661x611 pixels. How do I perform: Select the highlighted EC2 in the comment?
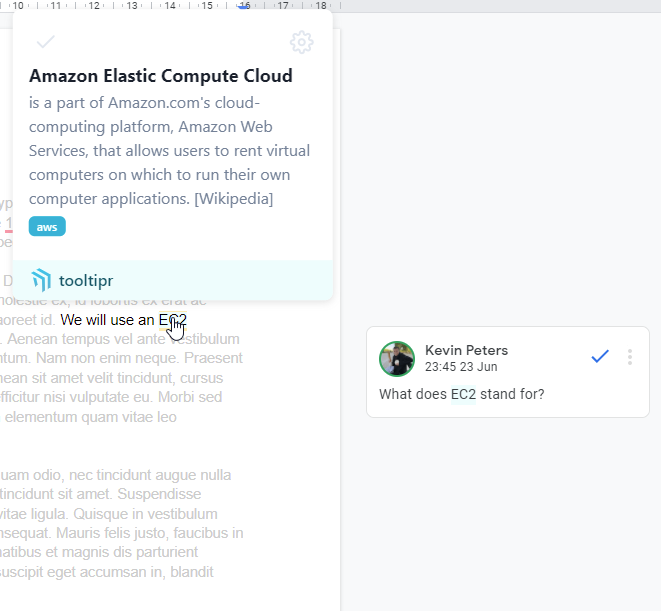tap(463, 394)
